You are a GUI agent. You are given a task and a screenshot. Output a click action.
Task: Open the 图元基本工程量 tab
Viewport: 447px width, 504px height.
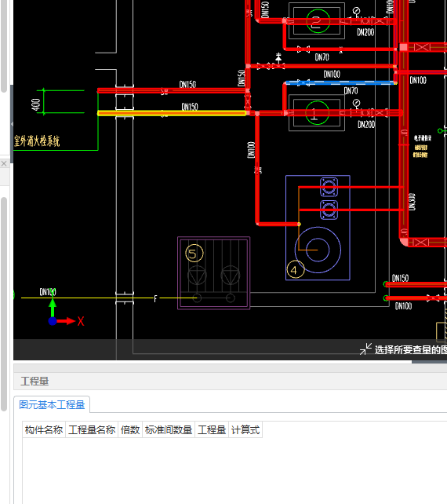tap(52, 404)
